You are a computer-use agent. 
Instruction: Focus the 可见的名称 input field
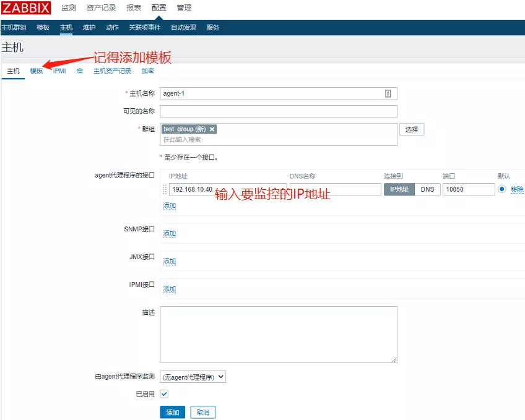point(278,111)
